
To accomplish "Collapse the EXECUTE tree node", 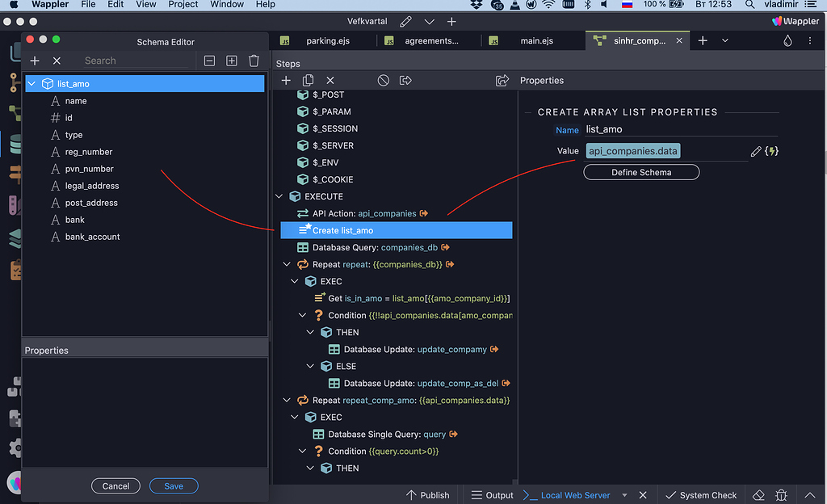I will coord(279,195).
